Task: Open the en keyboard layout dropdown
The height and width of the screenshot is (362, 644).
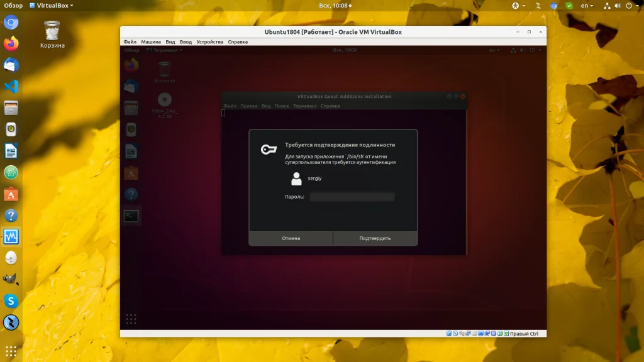Action: [x=587, y=5]
